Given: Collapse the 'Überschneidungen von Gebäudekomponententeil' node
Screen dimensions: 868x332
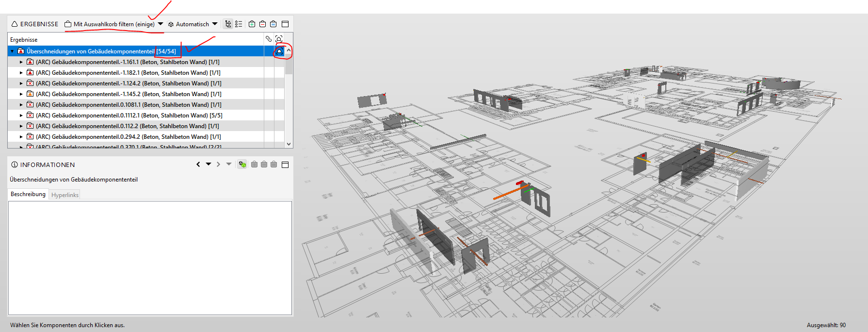Looking at the screenshot, I should pos(12,51).
